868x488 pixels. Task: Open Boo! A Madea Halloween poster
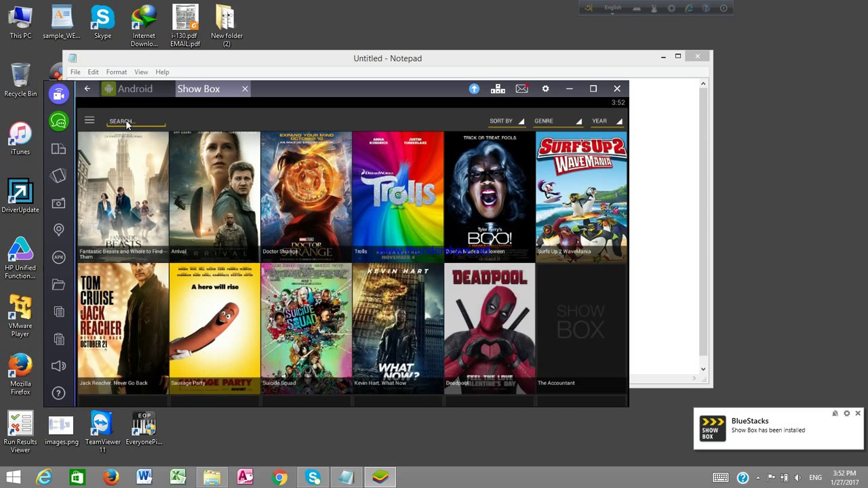point(489,197)
